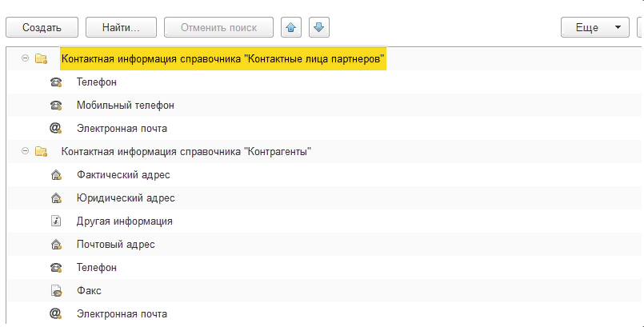Collapse the Контактные лица партнеров group
This screenshot has height=327, width=644.
[26, 58]
